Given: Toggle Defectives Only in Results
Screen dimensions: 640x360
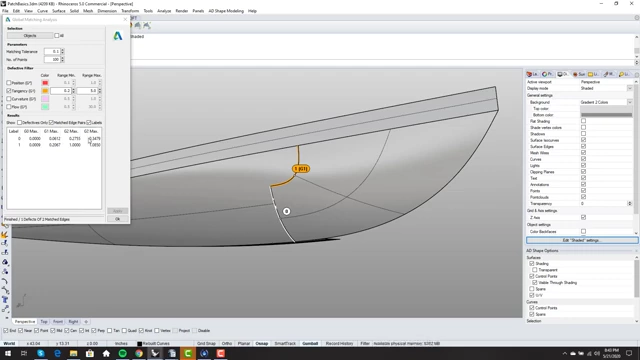Looking at the screenshot, I should pyautogui.click(x=19, y=122).
